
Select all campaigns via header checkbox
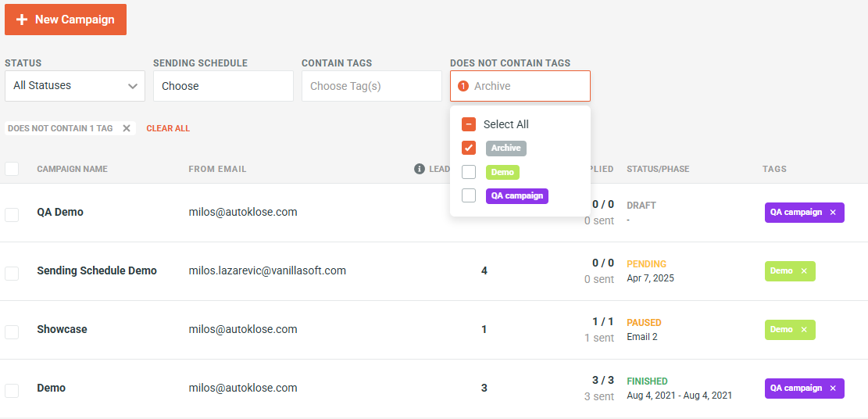12,169
